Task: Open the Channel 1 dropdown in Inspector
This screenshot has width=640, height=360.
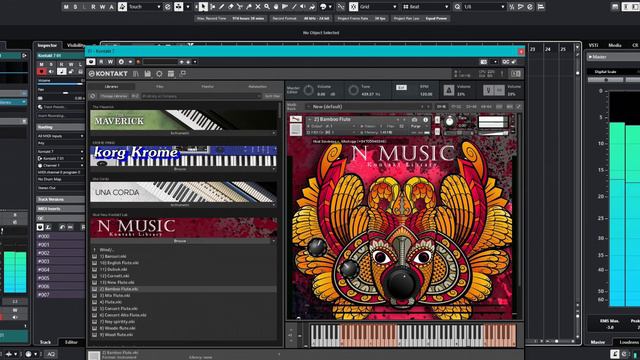Action: (60, 165)
